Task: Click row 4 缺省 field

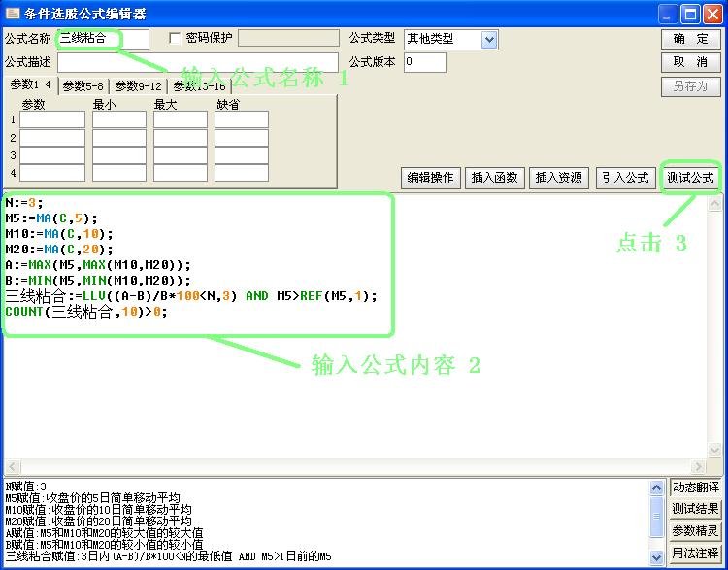Action: tap(242, 173)
